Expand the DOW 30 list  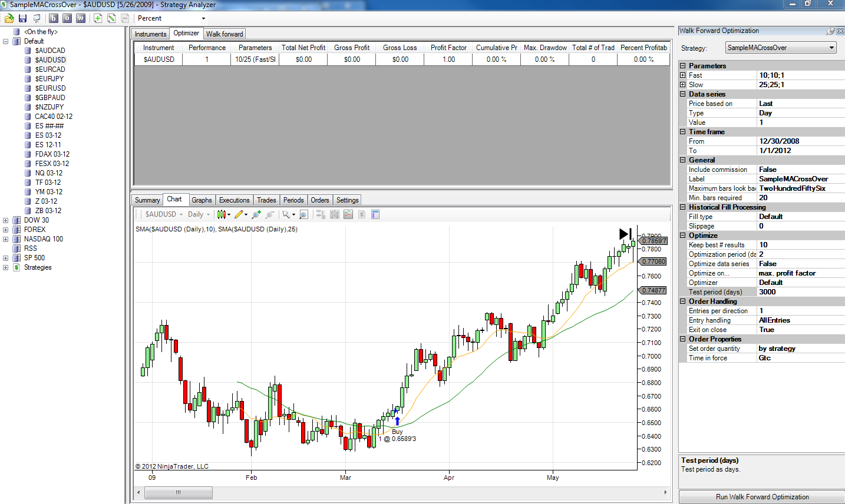pyautogui.click(x=6, y=220)
